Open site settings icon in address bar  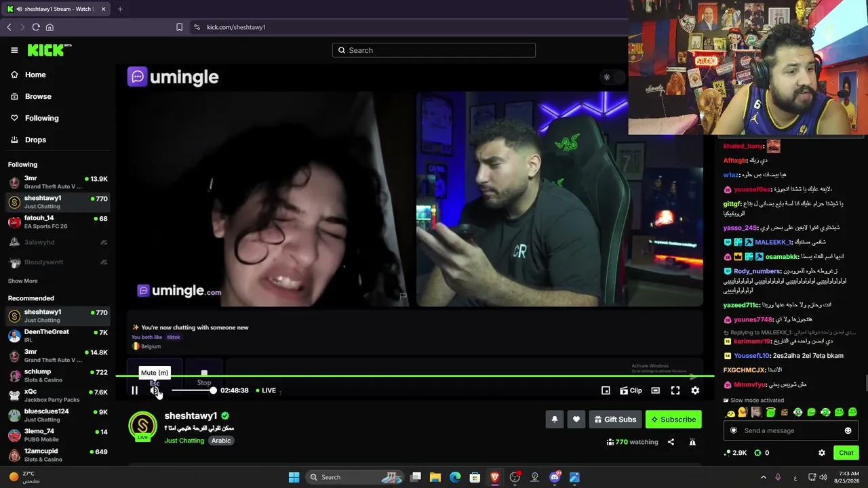coord(197,27)
